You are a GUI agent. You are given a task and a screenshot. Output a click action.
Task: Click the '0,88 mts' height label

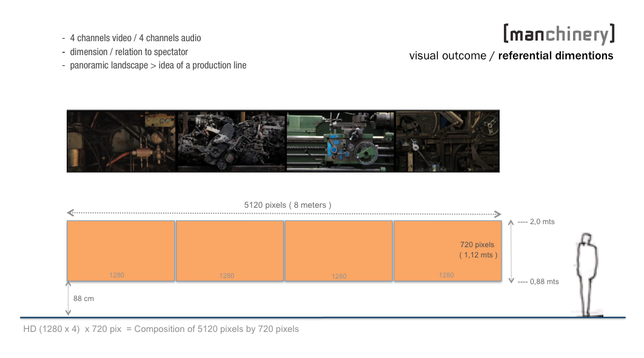pyautogui.click(x=544, y=282)
